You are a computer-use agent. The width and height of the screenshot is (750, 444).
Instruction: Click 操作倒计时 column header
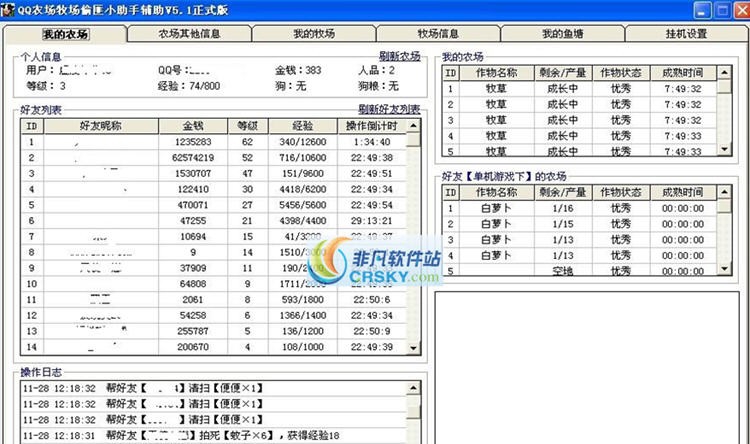click(372, 126)
